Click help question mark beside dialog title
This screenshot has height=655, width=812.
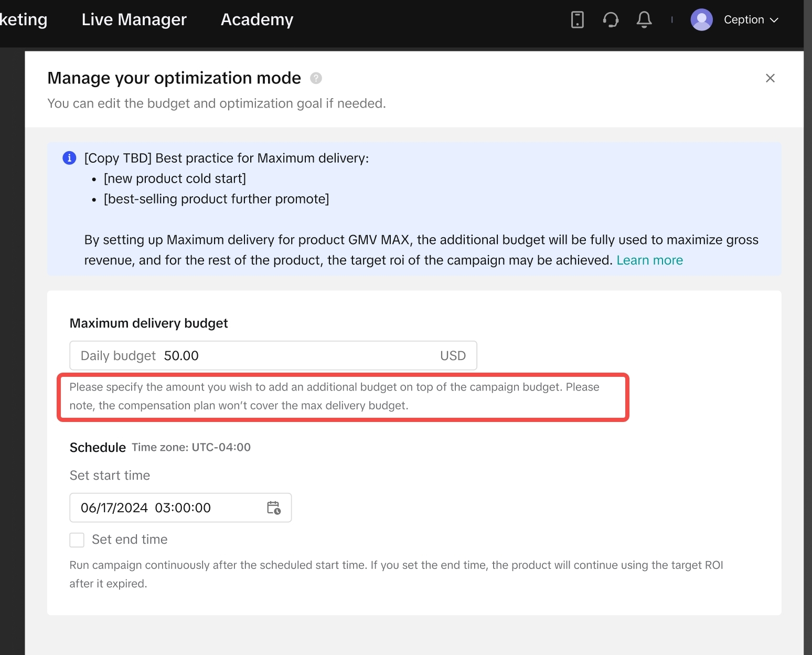[x=316, y=78]
